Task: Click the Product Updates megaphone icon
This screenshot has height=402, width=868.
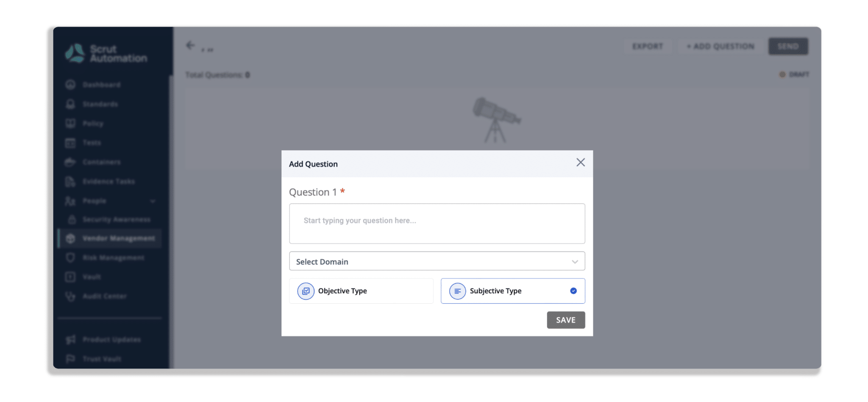Action: (x=71, y=339)
